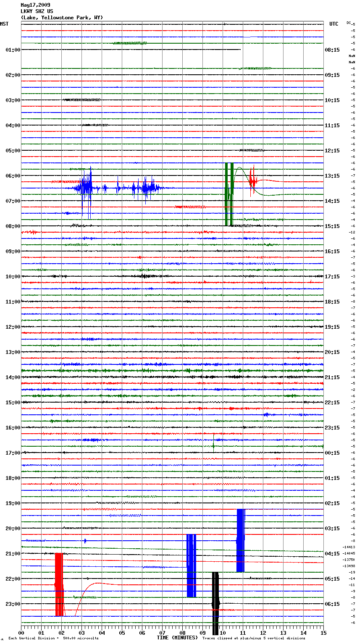
Task: Click the MST axis header
Action: [4, 24]
